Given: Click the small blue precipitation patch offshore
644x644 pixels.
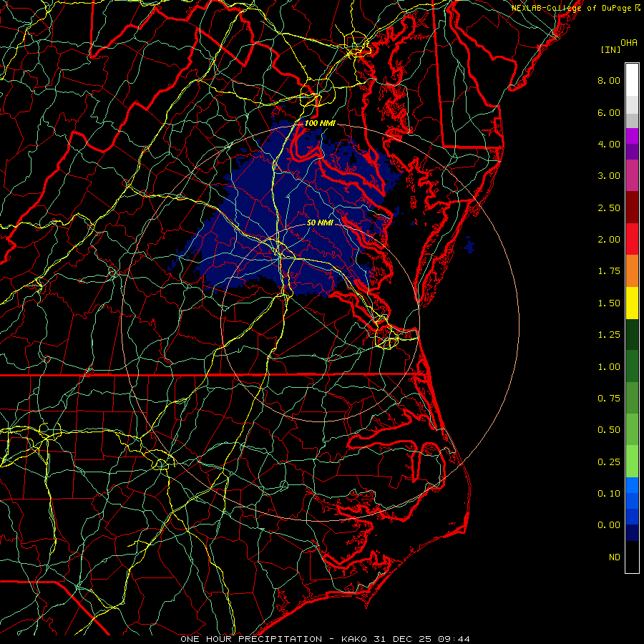Looking at the screenshot, I should point(469,246).
